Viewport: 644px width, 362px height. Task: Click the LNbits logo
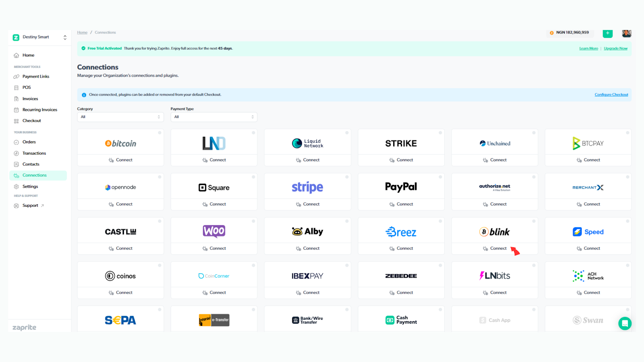coord(495,276)
